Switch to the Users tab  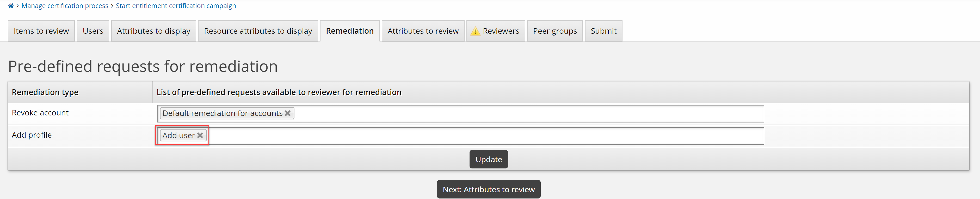(93, 31)
